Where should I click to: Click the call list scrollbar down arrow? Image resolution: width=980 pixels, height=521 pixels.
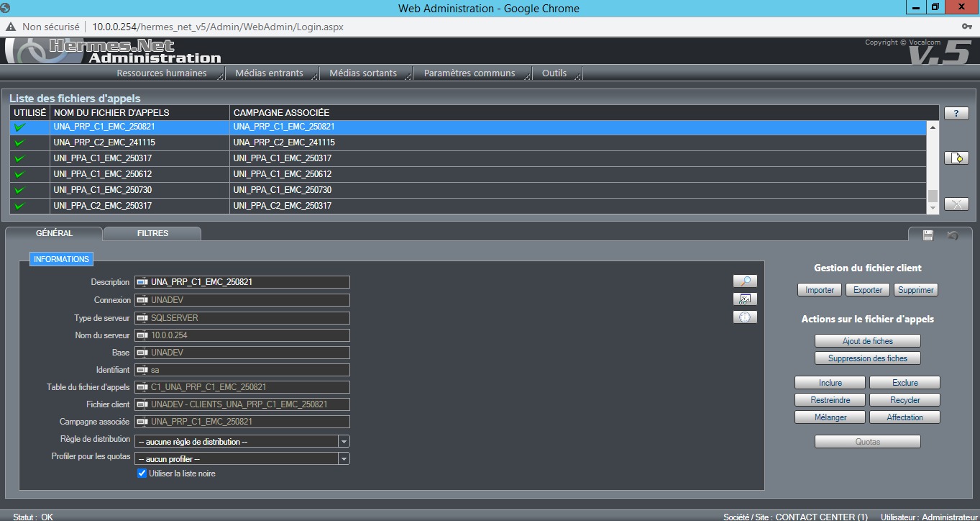pyautogui.click(x=933, y=209)
